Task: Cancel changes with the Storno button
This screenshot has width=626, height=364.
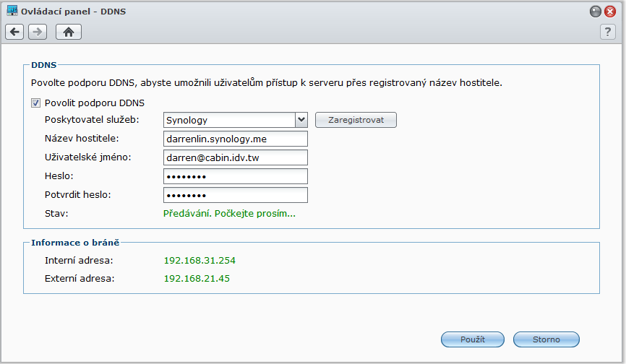Action: click(x=546, y=339)
